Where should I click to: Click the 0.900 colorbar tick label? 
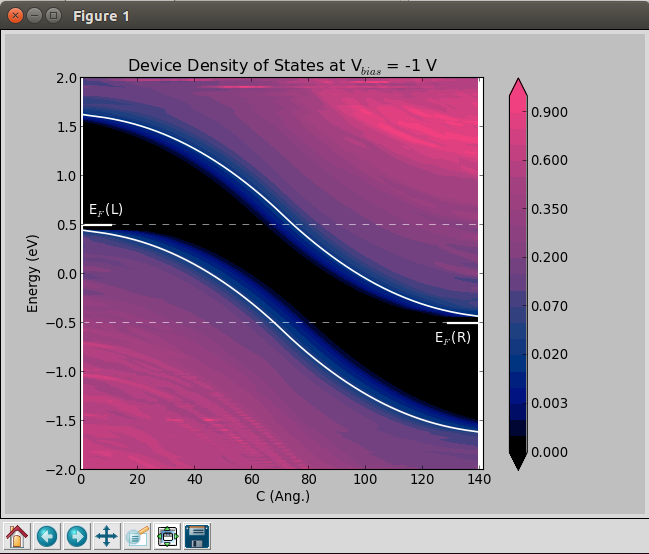(x=549, y=112)
